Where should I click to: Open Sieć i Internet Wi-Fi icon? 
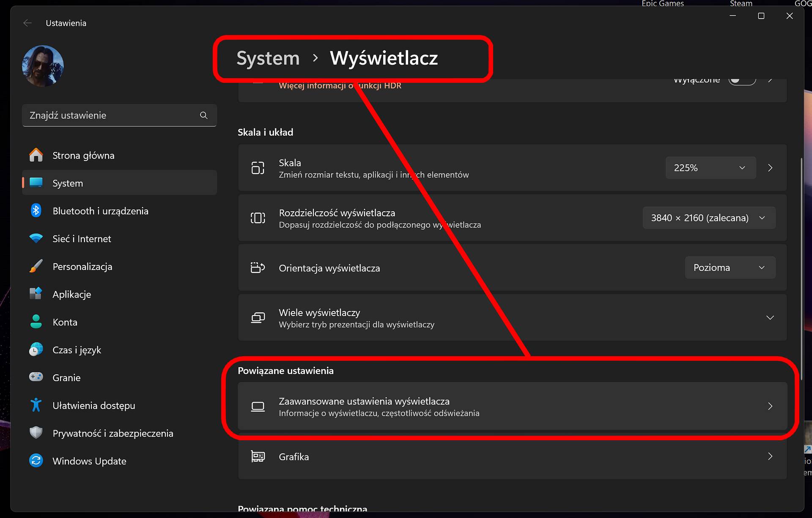click(x=36, y=238)
